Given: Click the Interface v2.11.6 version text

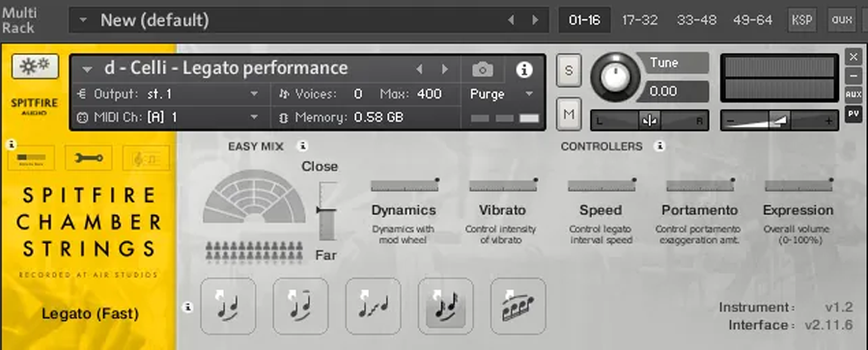Looking at the screenshot, I should pyautogui.click(x=791, y=325).
